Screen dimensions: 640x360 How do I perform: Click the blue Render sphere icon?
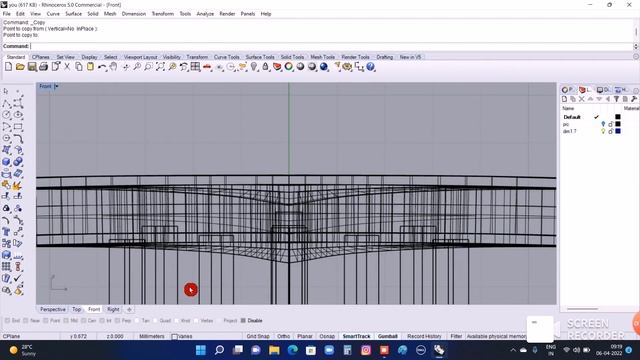tap(324, 67)
